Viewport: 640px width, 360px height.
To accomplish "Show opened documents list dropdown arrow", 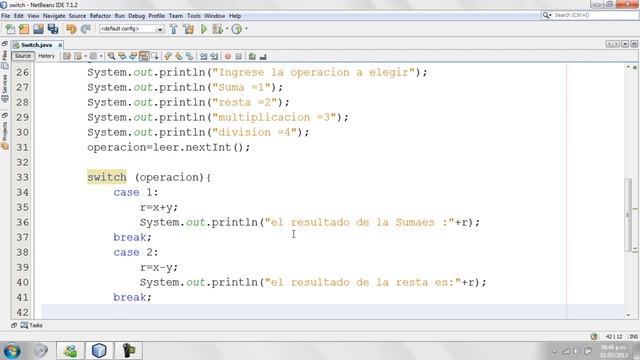I will [625, 44].
